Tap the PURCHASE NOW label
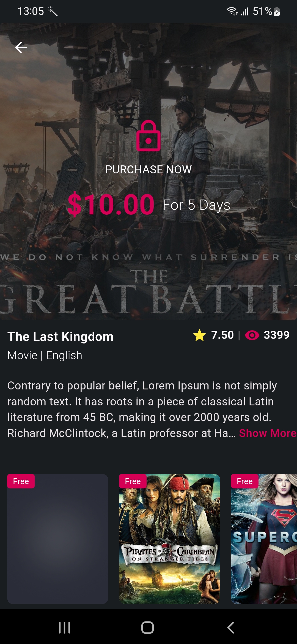 pos(148,170)
